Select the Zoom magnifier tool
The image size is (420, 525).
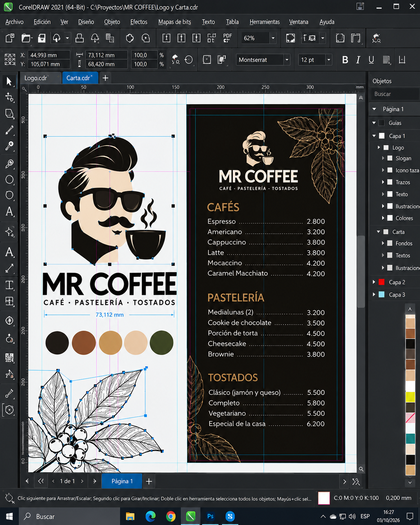9,164
